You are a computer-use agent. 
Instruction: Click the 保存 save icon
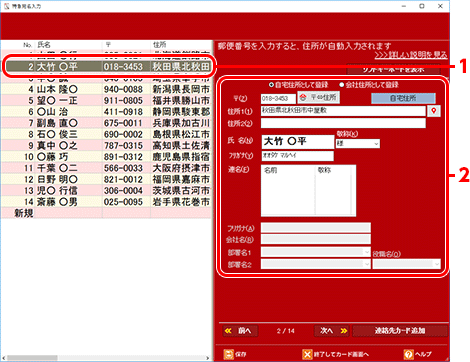pyautogui.click(x=228, y=354)
